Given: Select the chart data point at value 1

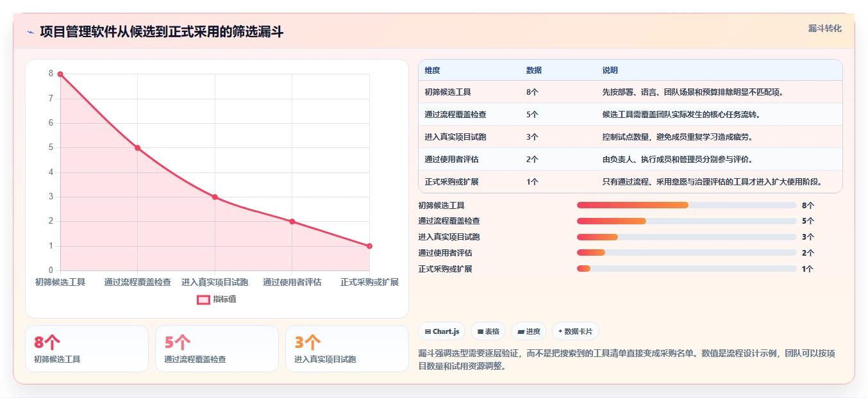Looking at the screenshot, I should [x=369, y=246].
